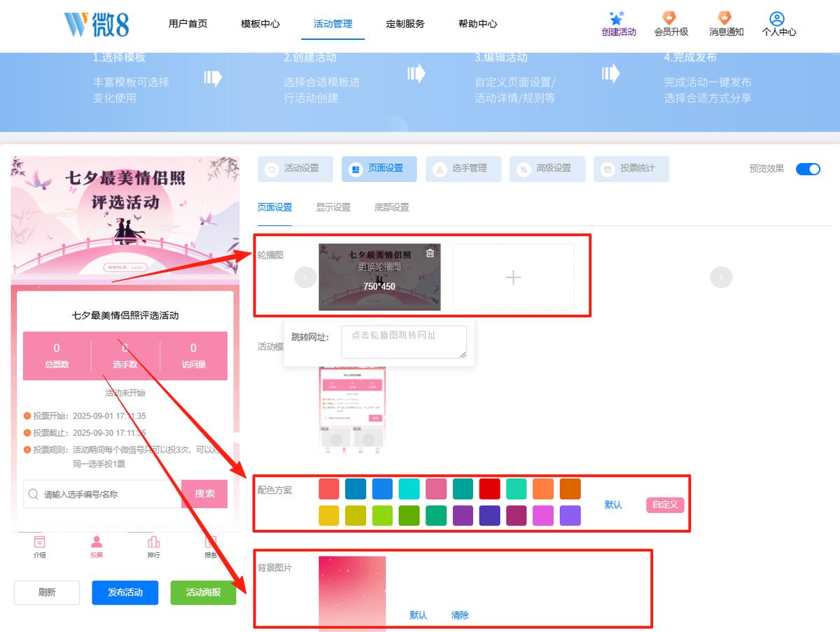Click the 跳转网址 input field
The width and height of the screenshot is (840, 632).
click(x=404, y=342)
